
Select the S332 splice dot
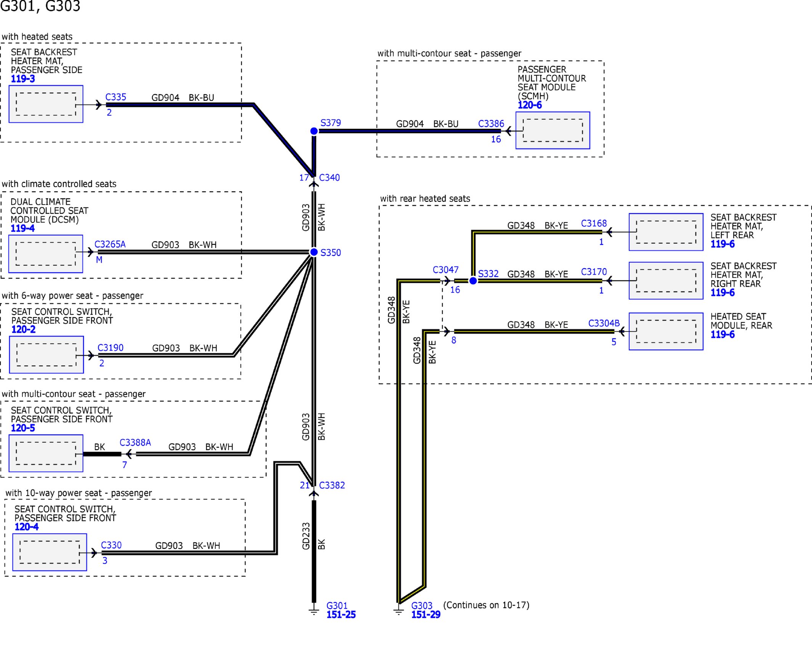click(x=473, y=281)
